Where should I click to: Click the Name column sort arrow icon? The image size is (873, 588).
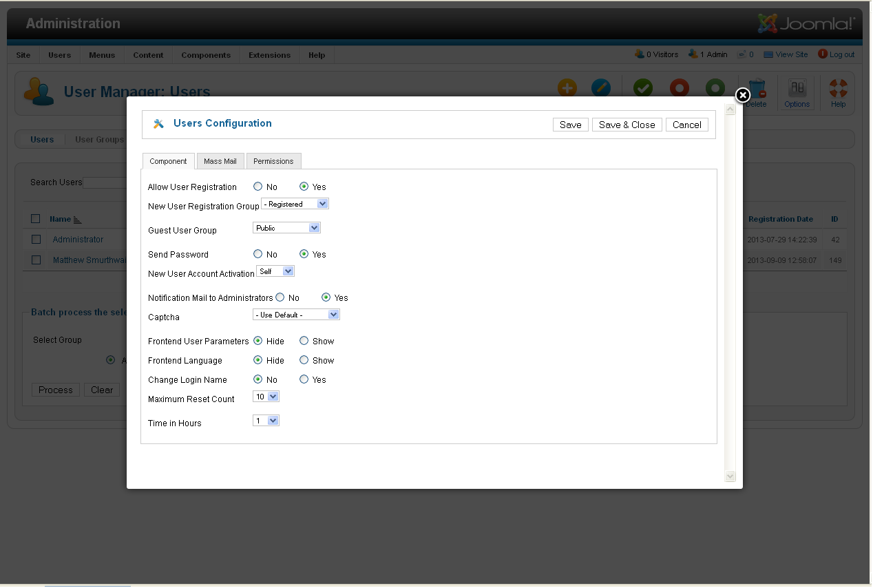click(77, 220)
